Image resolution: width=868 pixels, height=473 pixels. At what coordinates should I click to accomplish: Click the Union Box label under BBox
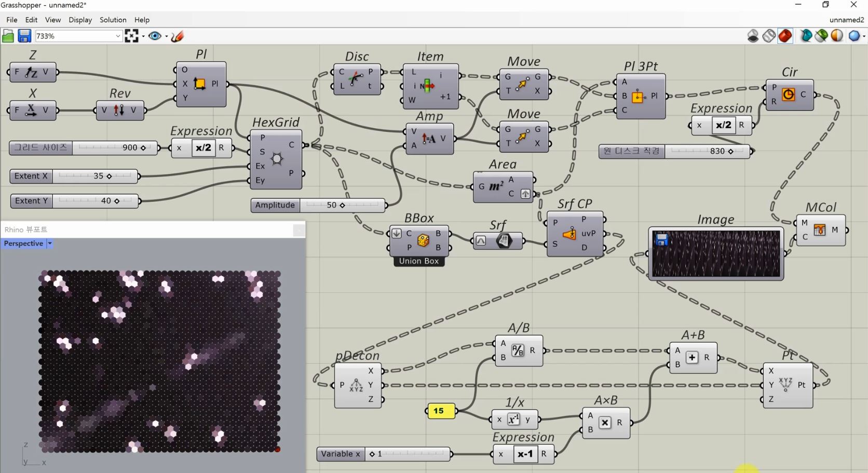[419, 261]
